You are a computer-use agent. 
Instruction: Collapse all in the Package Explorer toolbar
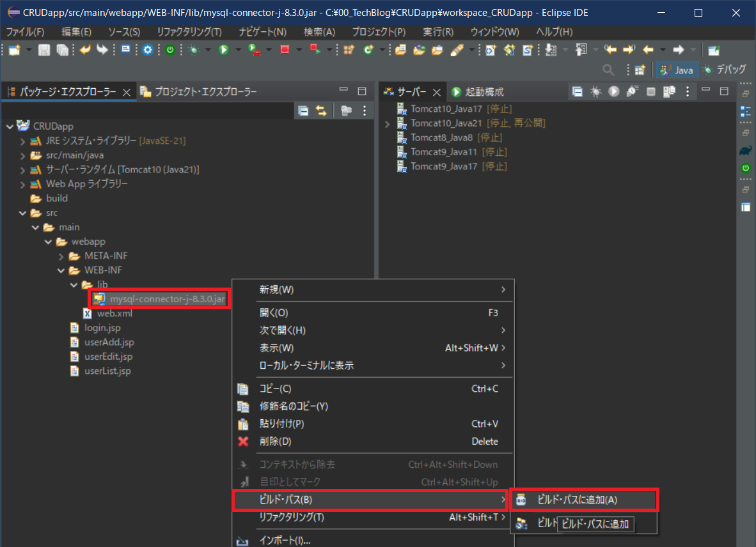tap(303, 111)
